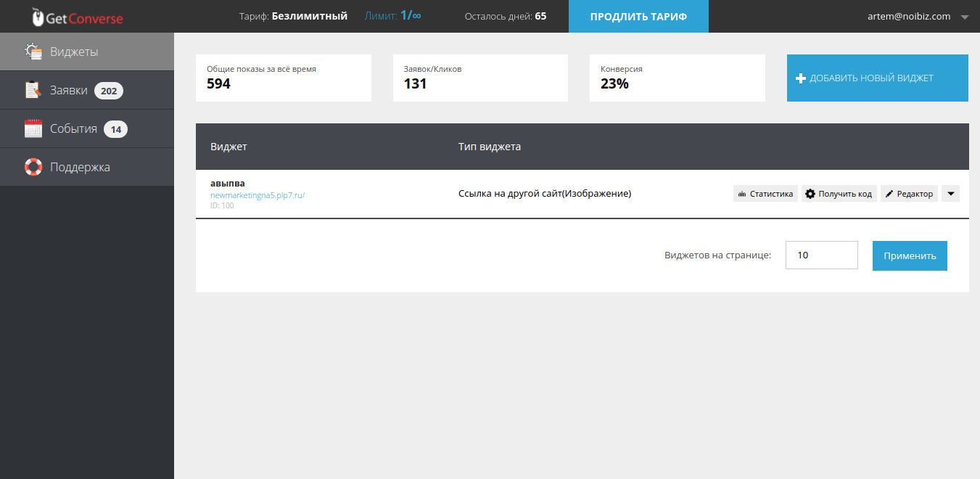This screenshot has height=479, width=980.
Task: Click the 'Тип виджета' column header
Action: point(490,147)
